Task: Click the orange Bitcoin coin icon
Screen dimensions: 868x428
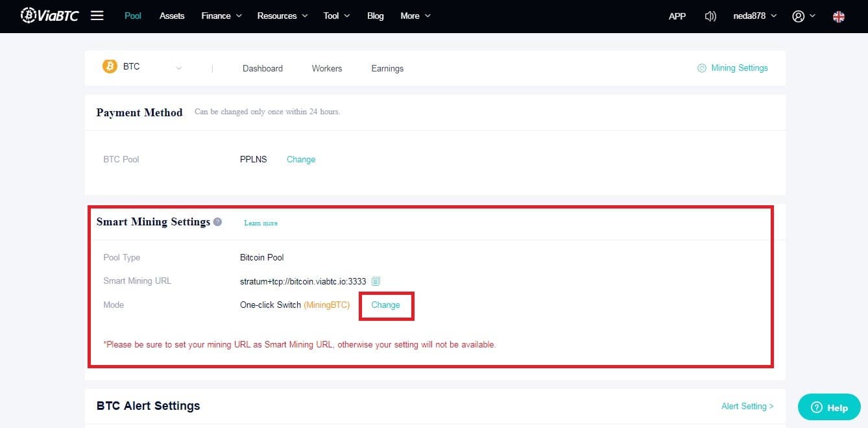Action: pyautogui.click(x=110, y=66)
